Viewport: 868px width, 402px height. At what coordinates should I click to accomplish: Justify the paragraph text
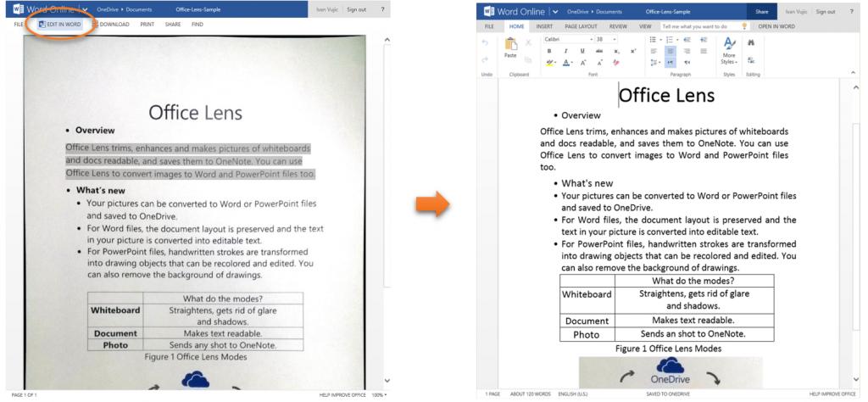tap(704, 51)
